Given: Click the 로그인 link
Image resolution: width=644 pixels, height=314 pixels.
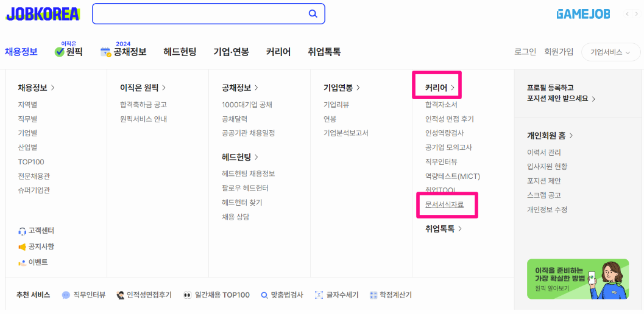Looking at the screenshot, I should [x=525, y=52].
